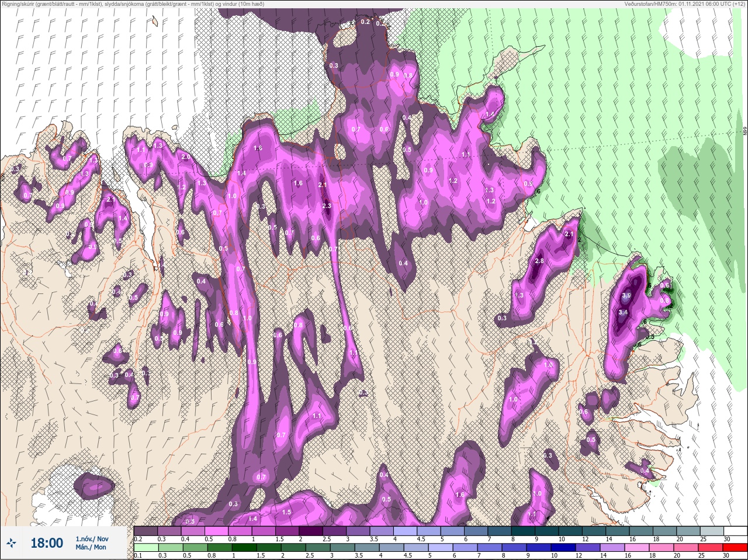Click the 'Mán./ Mon' weekday text
Image resolution: width=748 pixels, height=560 pixels.
tap(91, 547)
